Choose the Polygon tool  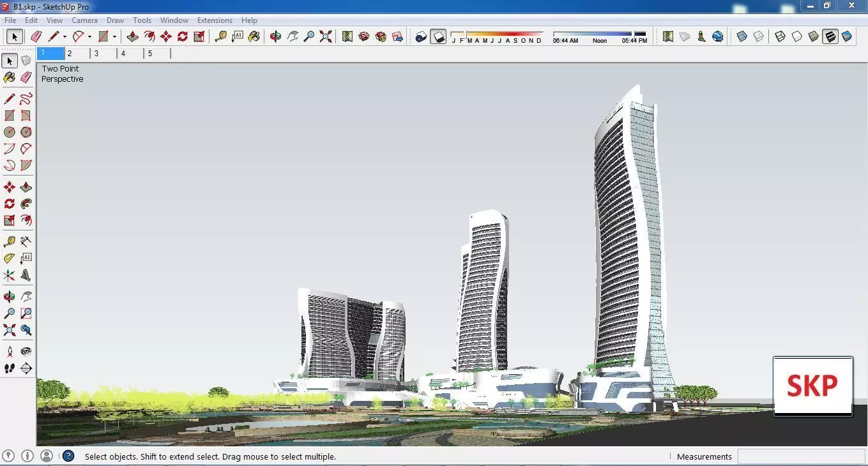click(x=26, y=132)
